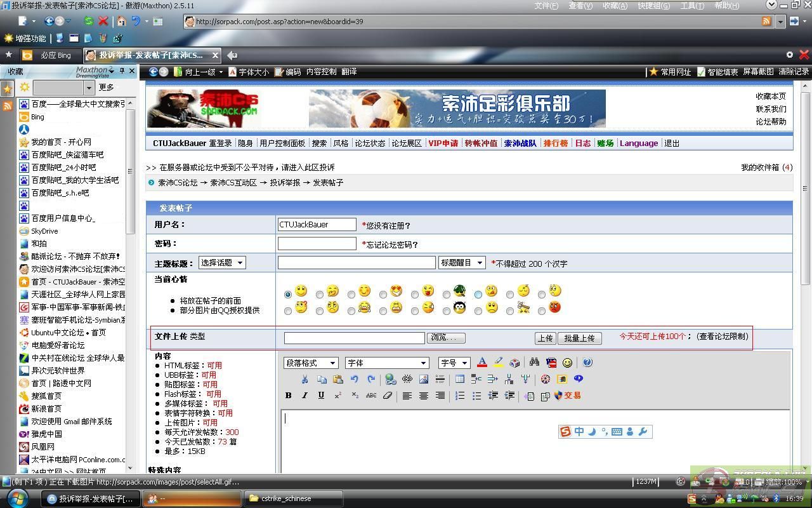Click the Bold formatting icon in editor
This screenshot has height=508, width=812.
point(288,396)
